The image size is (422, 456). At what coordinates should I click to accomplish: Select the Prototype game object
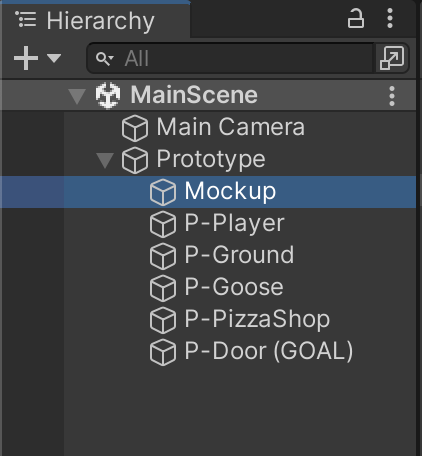[x=193, y=159]
